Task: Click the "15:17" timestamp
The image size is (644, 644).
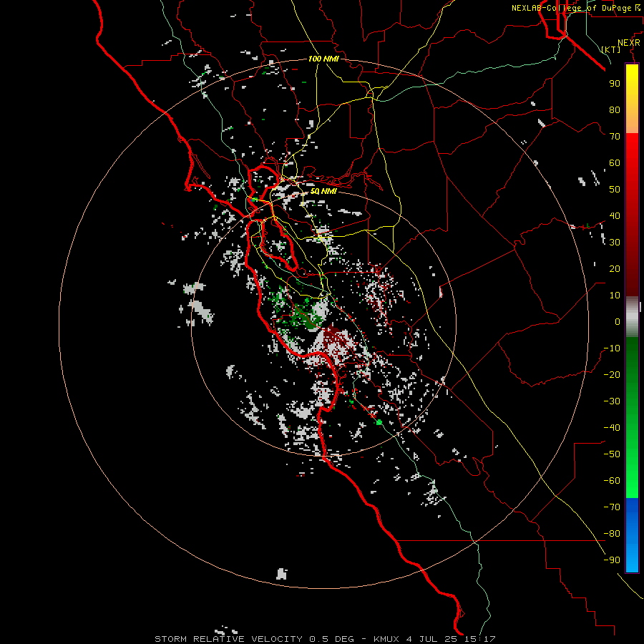Action: 480,639
